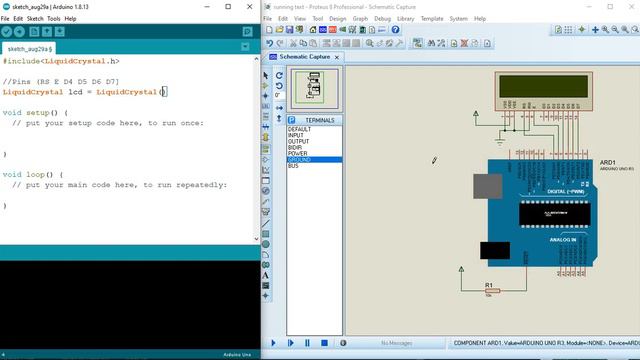Click the schematic overview thumbnail
This screenshot has height=360, width=640.
[315, 89]
